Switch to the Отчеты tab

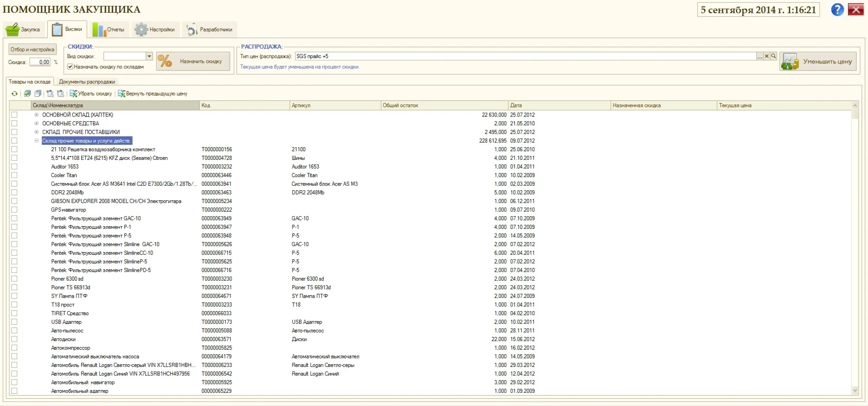(109, 30)
